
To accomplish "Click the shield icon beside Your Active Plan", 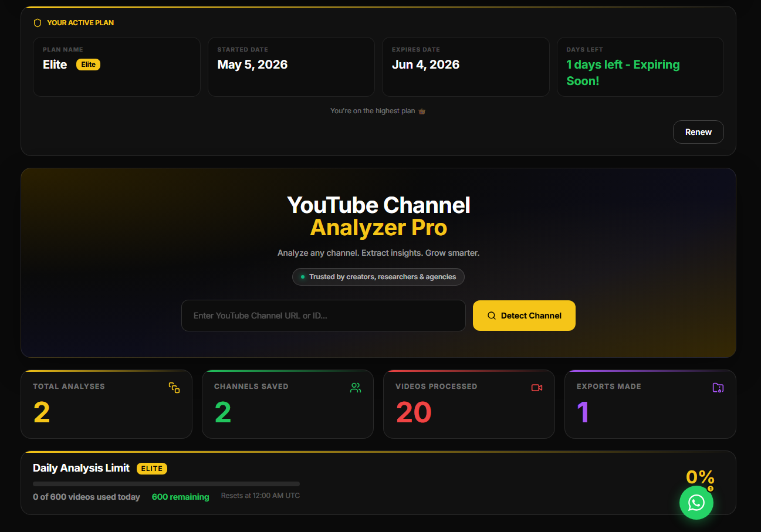I will [x=38, y=23].
